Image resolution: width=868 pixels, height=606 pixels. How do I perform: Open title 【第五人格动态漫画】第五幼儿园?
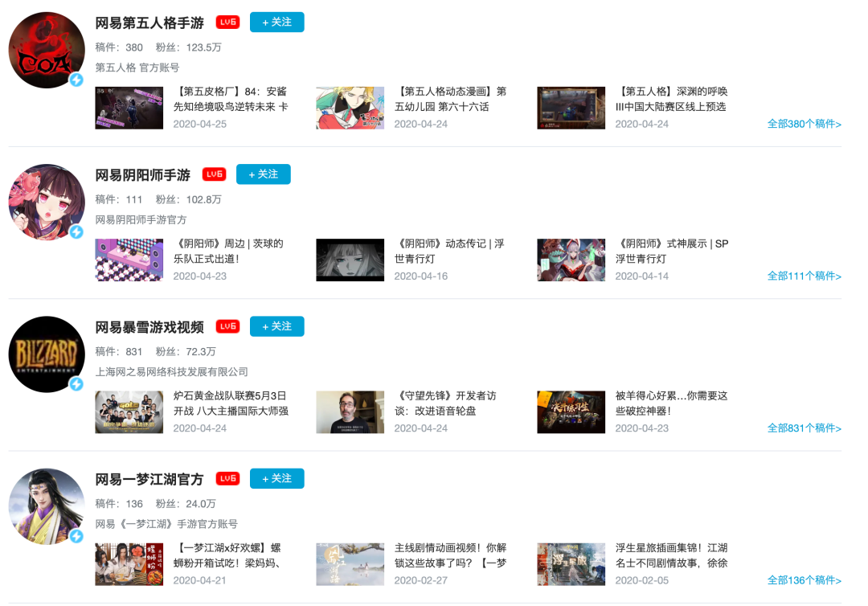(x=451, y=99)
